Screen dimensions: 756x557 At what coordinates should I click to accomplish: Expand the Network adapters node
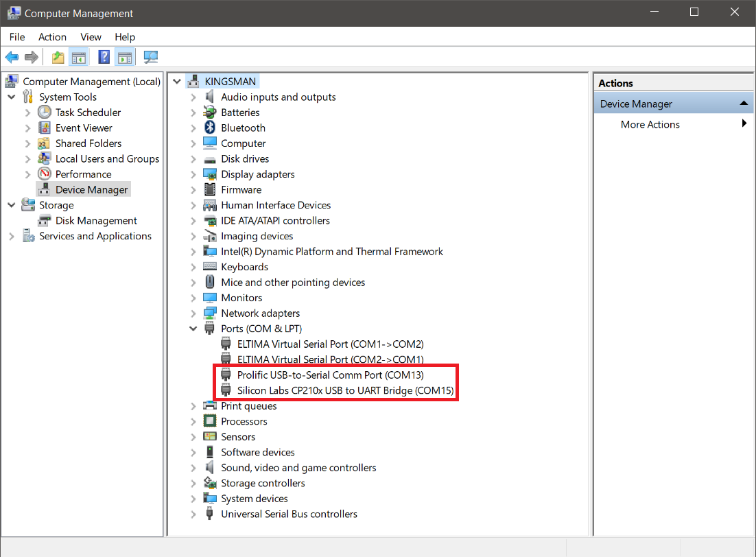coord(193,313)
